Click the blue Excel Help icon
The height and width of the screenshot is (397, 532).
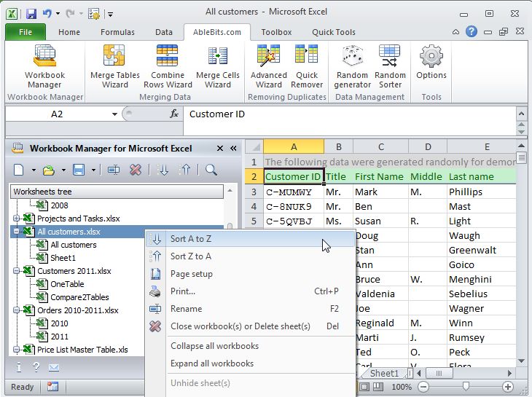[x=472, y=32]
